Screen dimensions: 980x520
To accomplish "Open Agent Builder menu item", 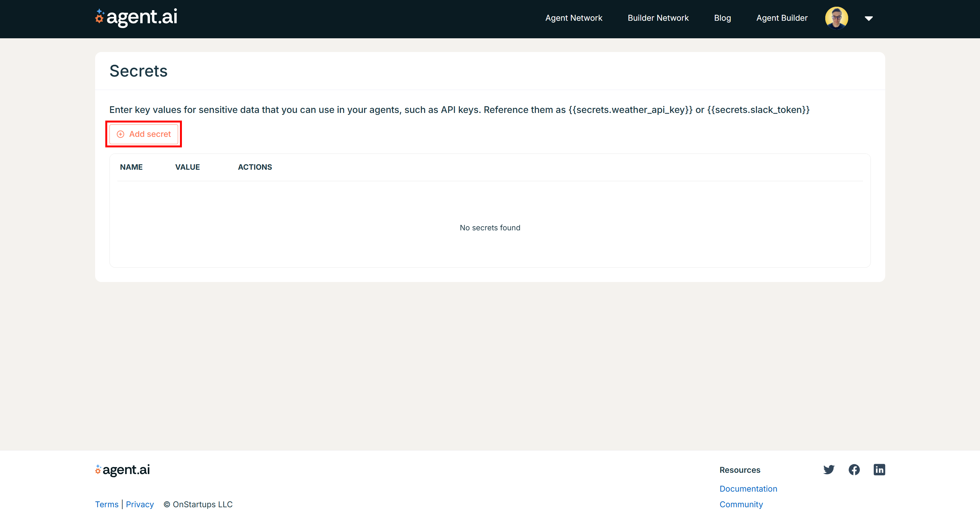I will tap(782, 18).
